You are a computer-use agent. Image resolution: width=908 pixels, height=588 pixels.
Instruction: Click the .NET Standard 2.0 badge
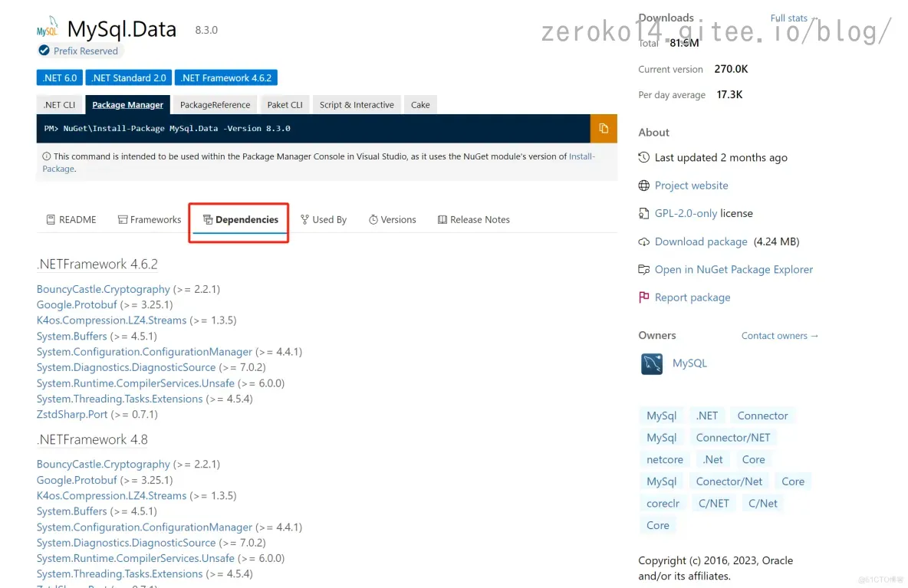pyautogui.click(x=129, y=77)
